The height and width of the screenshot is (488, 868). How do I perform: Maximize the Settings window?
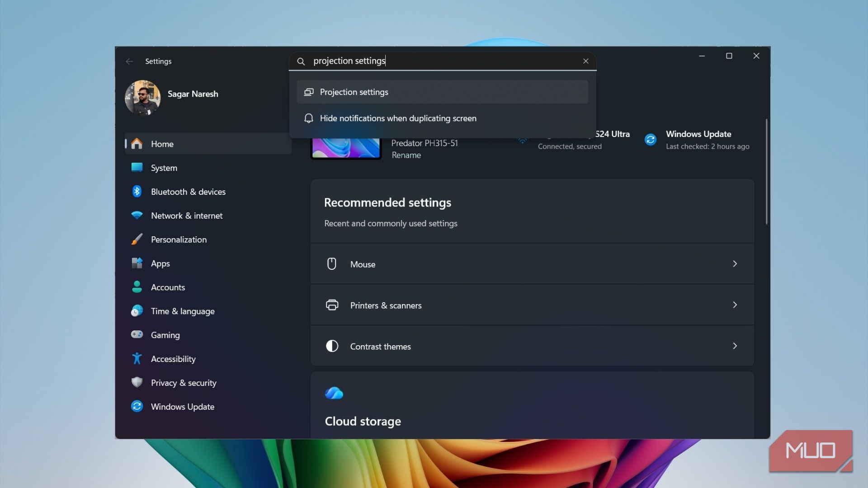(x=729, y=56)
